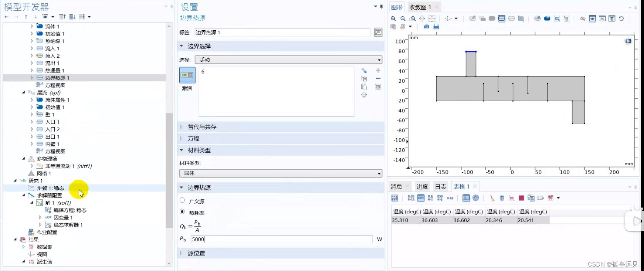Screen dimensions: 644x271
Task: Click the Model Builder vertical scrollbar
Action: point(169,170)
